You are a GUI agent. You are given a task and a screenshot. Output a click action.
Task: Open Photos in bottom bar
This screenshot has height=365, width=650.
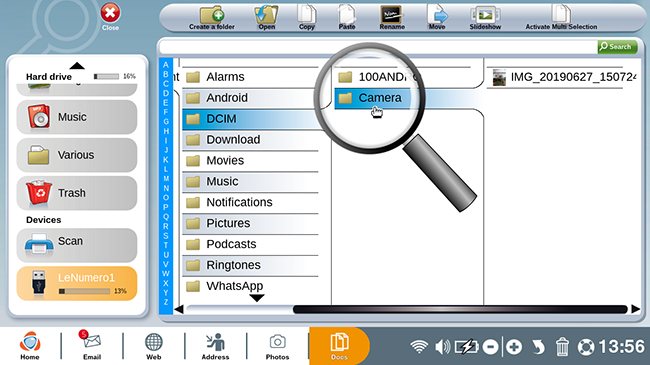277,346
